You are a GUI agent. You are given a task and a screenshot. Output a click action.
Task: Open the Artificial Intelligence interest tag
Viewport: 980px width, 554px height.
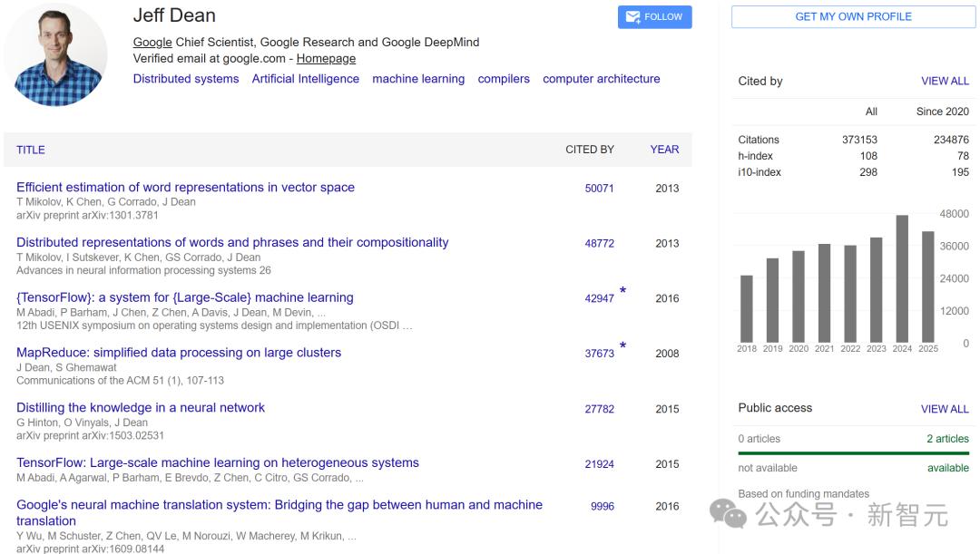coord(306,79)
